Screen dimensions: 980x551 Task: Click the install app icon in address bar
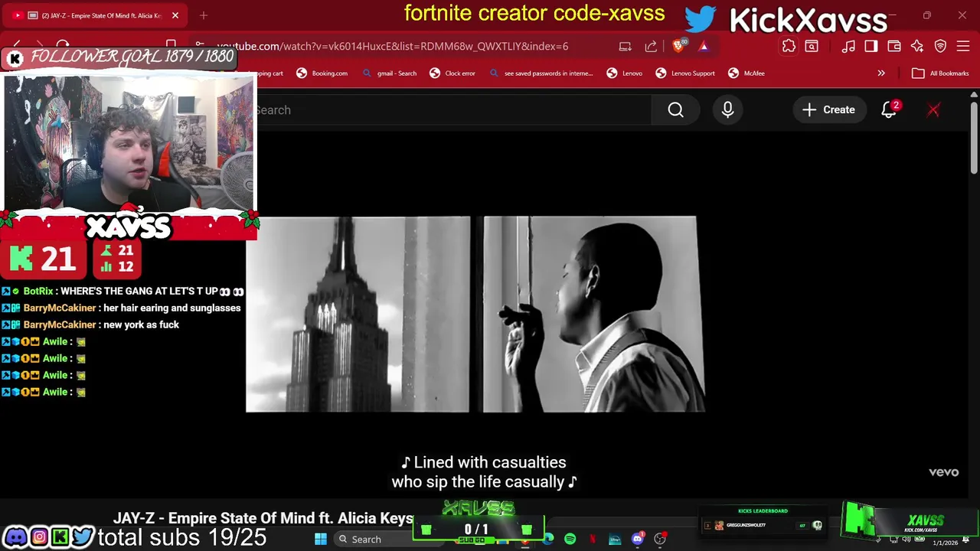626,46
